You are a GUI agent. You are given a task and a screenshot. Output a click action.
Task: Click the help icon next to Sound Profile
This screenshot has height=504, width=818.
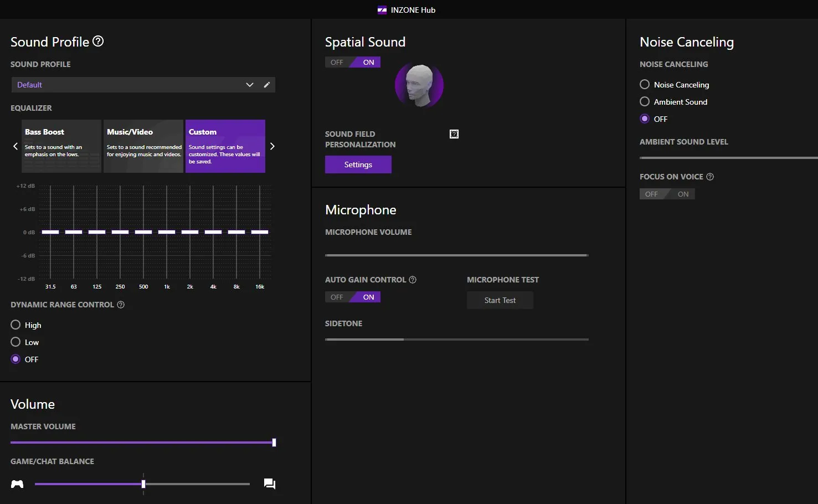98,41
